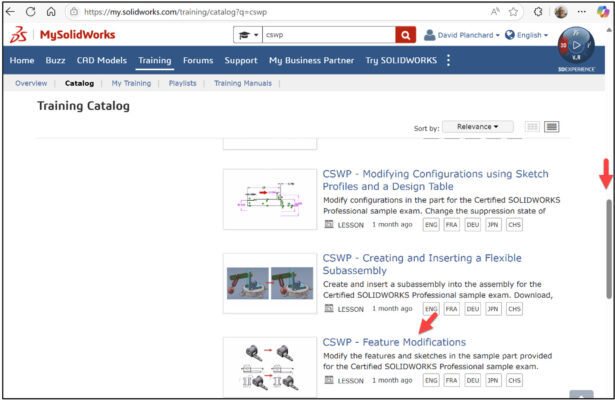Viewport: 615px width, 400px height.
Task: Select FRA language for Modifying Configurations lesson
Action: pyautogui.click(x=451, y=225)
